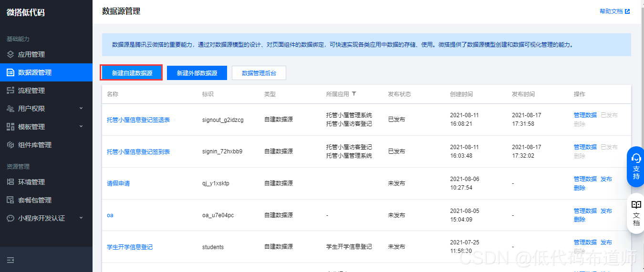
Task: Click identifier signout_g2idzcg
Action: [x=223, y=120]
